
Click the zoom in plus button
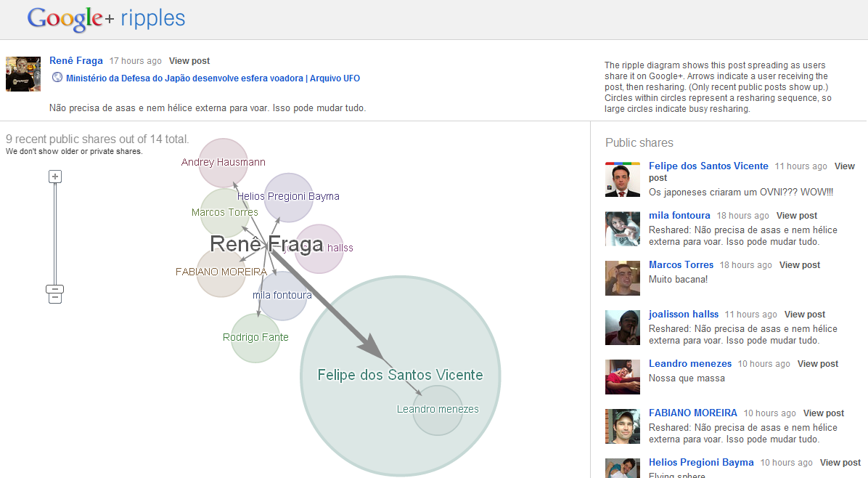(x=54, y=177)
